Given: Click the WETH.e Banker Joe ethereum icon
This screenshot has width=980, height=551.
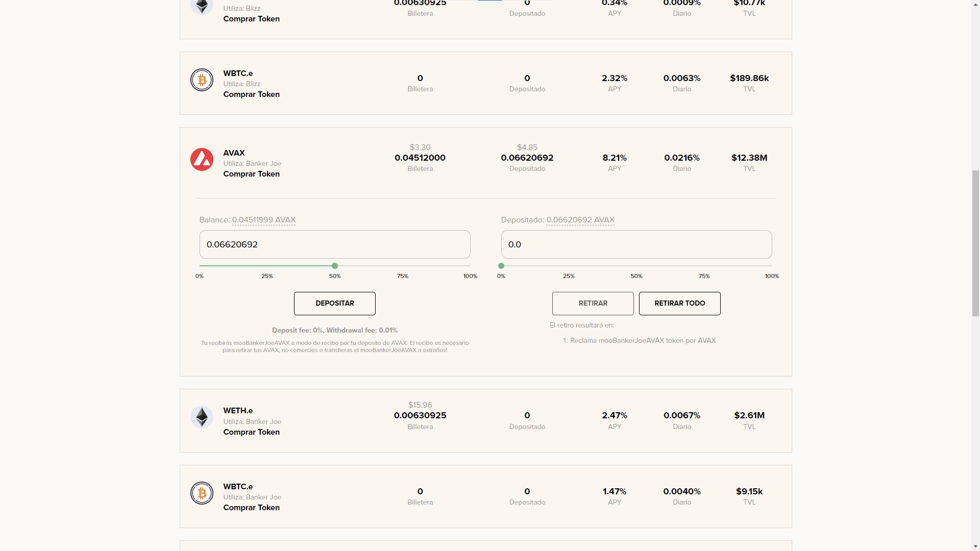Looking at the screenshot, I should click(202, 417).
